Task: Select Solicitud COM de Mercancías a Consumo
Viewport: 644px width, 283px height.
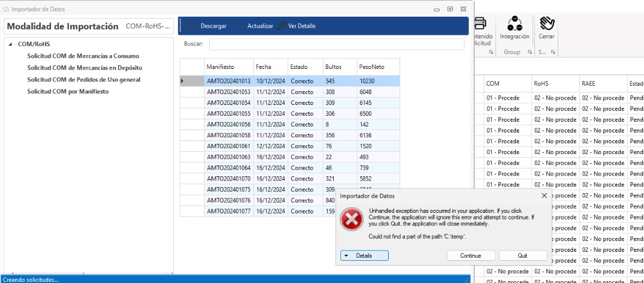Action: pyautogui.click(x=83, y=56)
